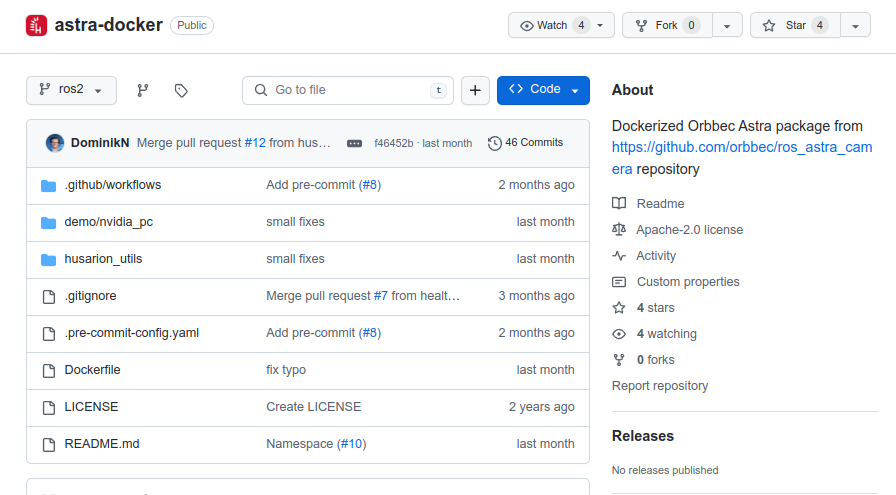Open the tags icon
This screenshot has width=896, height=495.
(x=181, y=90)
